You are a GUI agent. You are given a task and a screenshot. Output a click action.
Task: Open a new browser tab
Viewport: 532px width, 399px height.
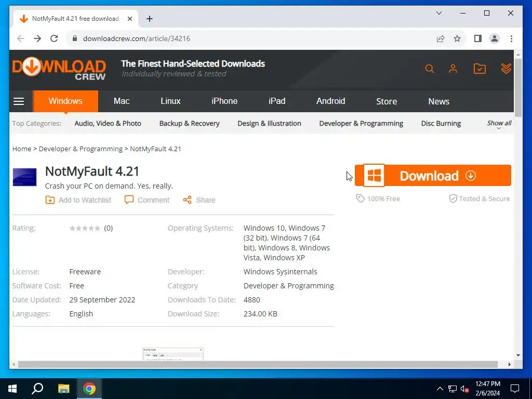[x=149, y=19]
